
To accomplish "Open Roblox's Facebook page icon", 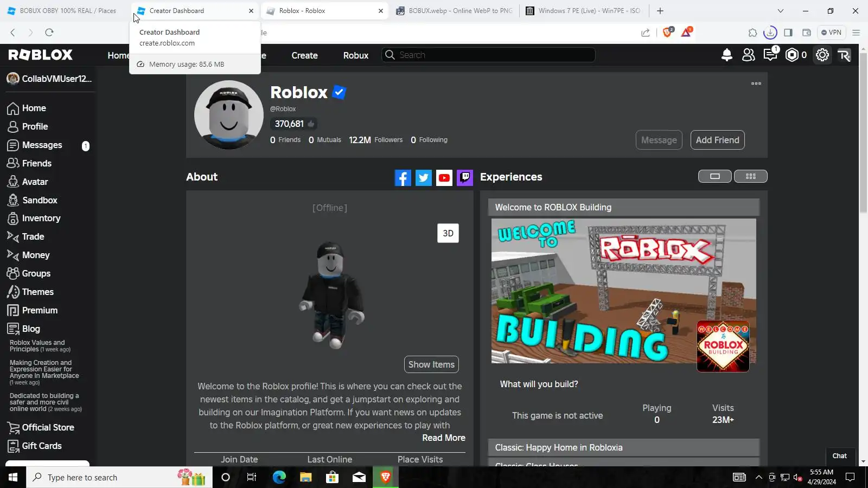I will pyautogui.click(x=403, y=177).
